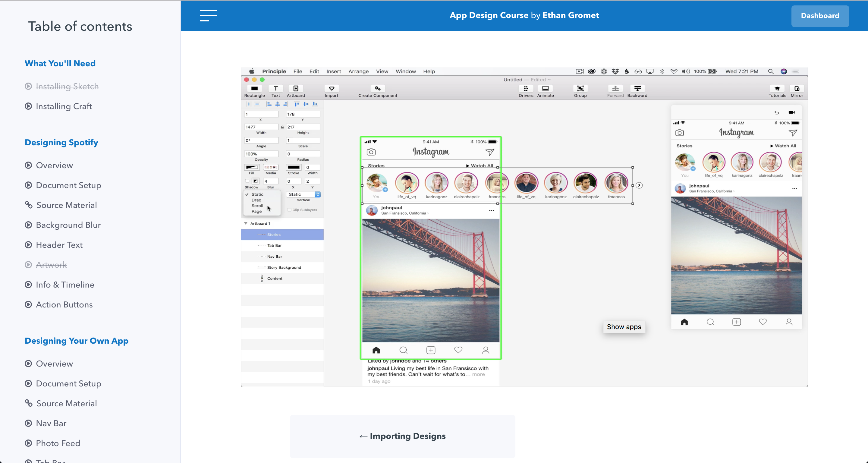
Task: Select Drag in the animation mode menu
Action: [x=257, y=200]
